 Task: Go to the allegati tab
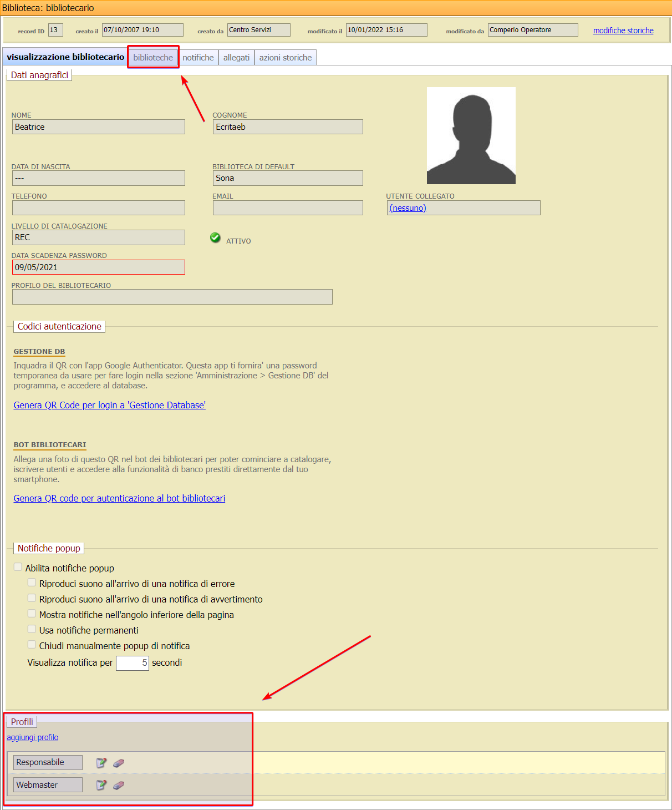click(236, 58)
